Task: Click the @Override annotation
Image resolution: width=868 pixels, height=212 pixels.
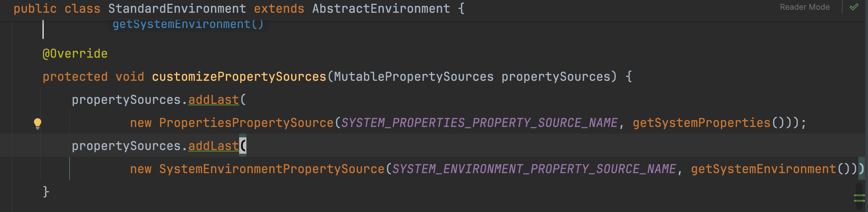Action: 75,53
